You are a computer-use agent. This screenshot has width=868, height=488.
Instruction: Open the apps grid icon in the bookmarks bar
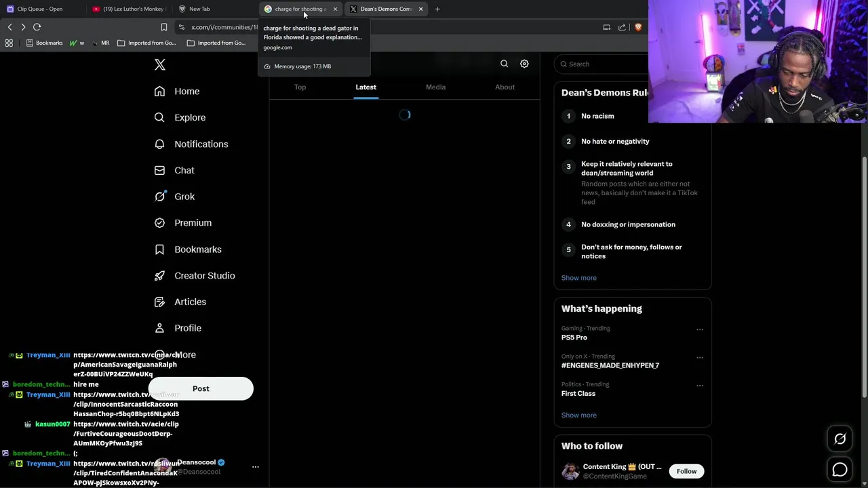click(9, 43)
